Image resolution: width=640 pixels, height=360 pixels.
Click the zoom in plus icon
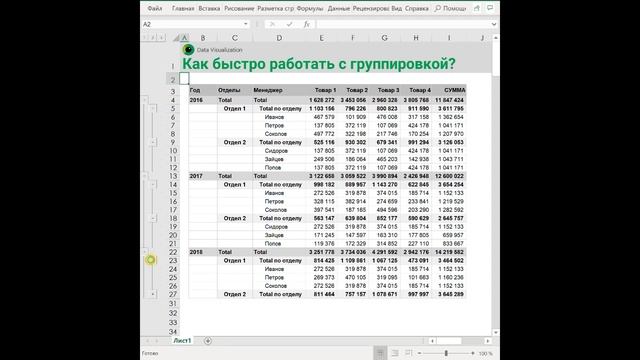tap(473, 353)
